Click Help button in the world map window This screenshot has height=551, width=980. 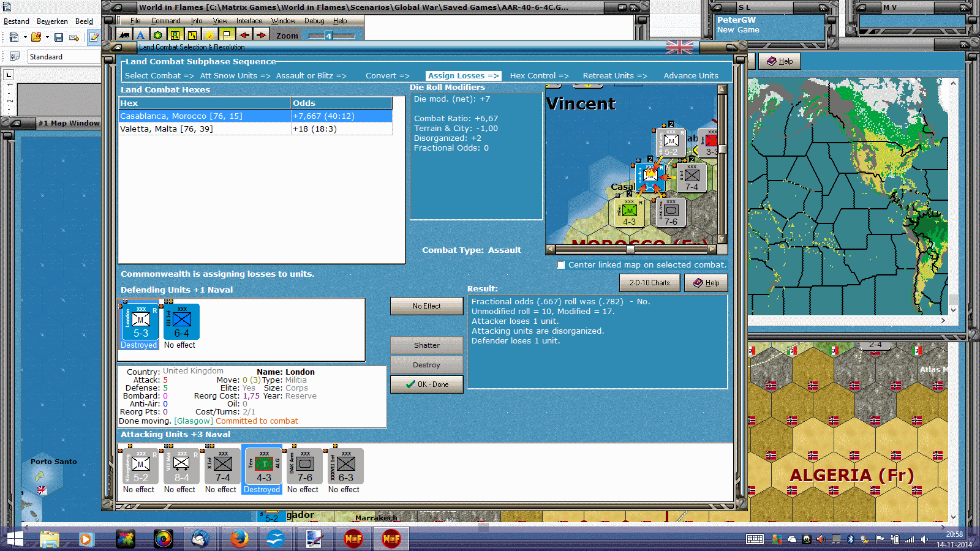tap(780, 61)
